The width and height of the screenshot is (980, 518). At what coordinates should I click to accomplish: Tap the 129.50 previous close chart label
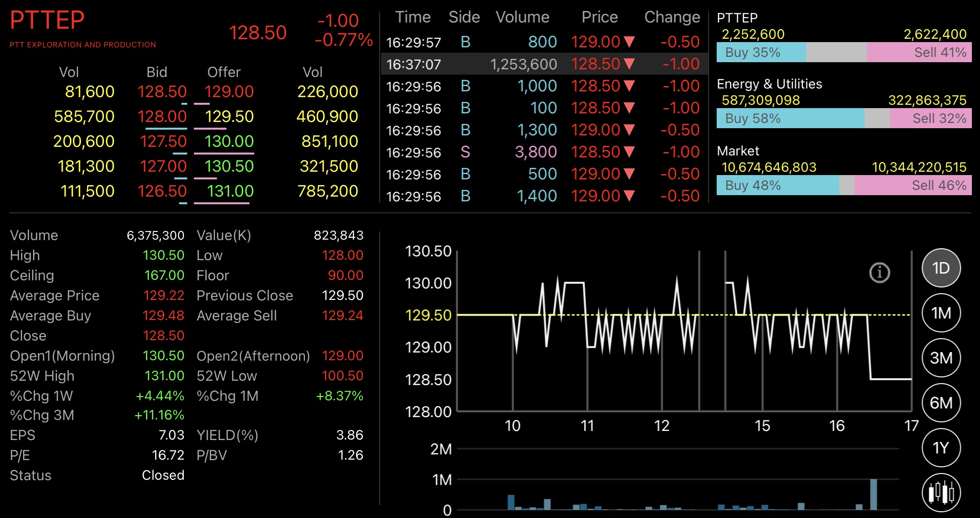coord(428,315)
